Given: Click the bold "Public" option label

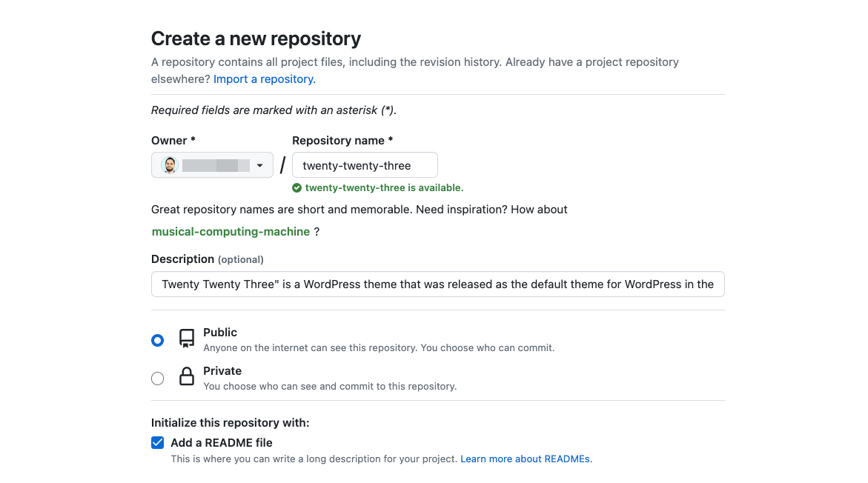Looking at the screenshot, I should coord(220,333).
